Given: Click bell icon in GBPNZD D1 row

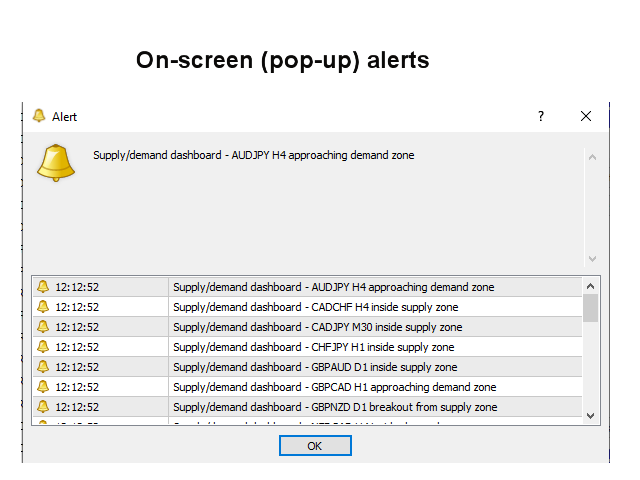Looking at the screenshot, I should click(x=43, y=407).
